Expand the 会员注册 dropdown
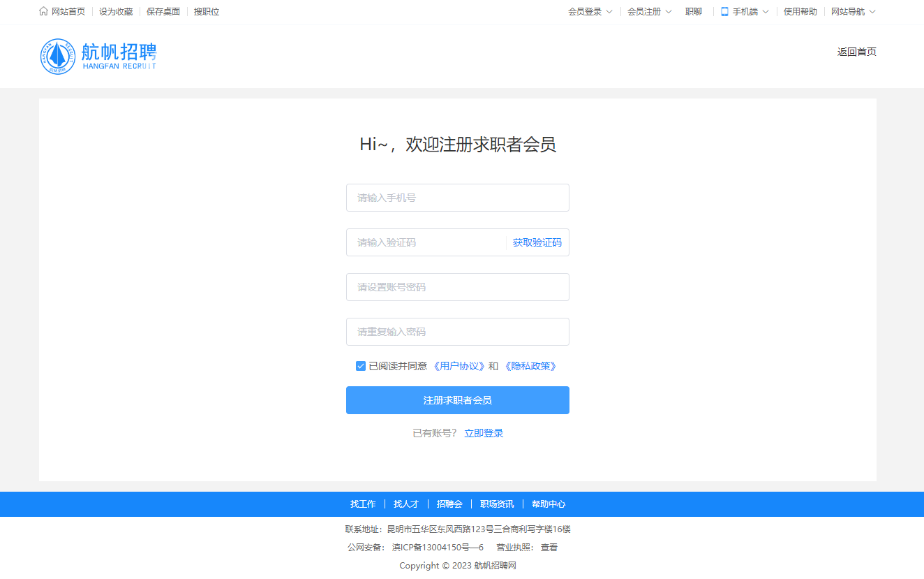Viewport: 924px width, 579px height. click(x=668, y=12)
